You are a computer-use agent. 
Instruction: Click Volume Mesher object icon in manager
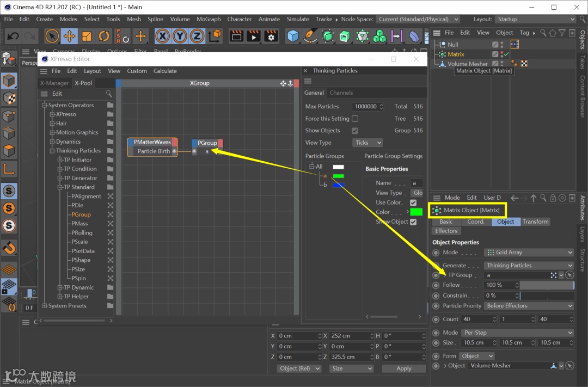(x=443, y=64)
